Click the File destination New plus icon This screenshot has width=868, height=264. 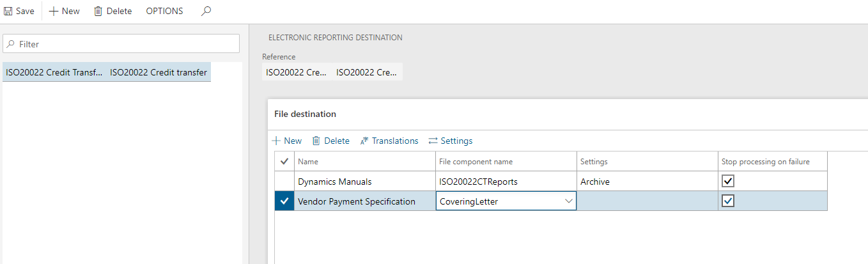[x=276, y=141]
